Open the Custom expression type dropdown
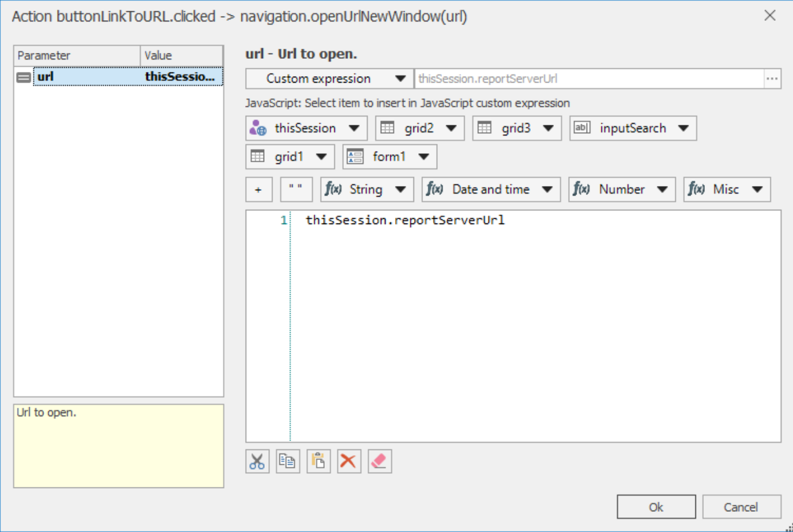This screenshot has height=532, width=793. coord(329,79)
